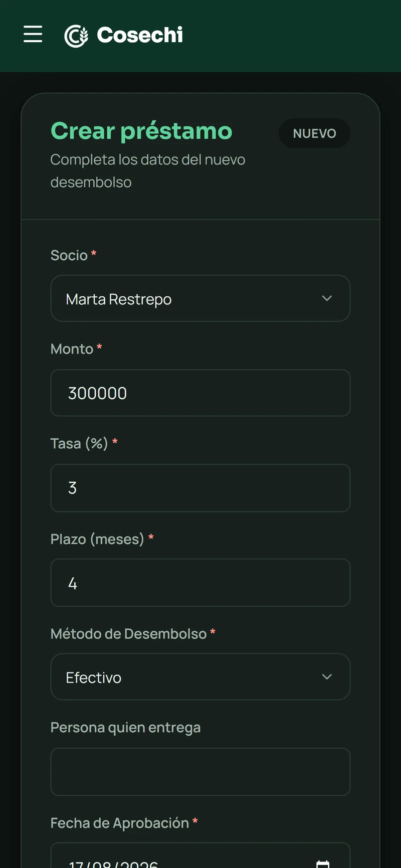
Task: Click the Persona quien entrega label
Action: tap(125, 728)
